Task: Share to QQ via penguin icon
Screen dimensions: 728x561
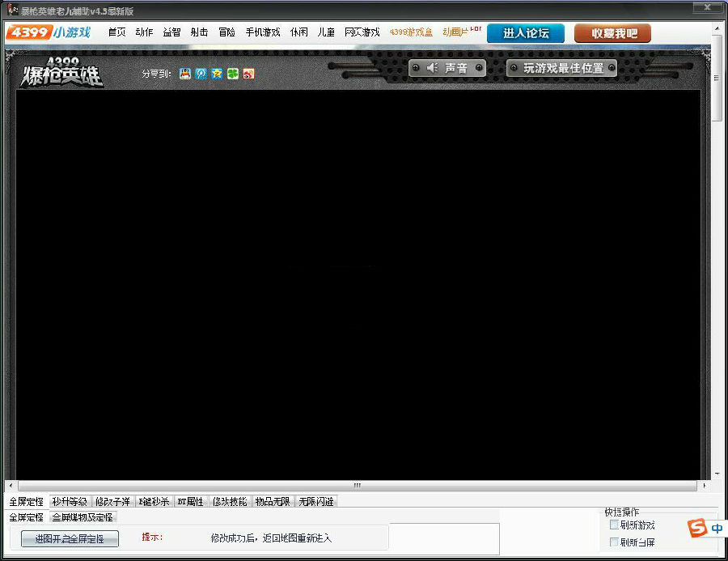Action: point(185,74)
